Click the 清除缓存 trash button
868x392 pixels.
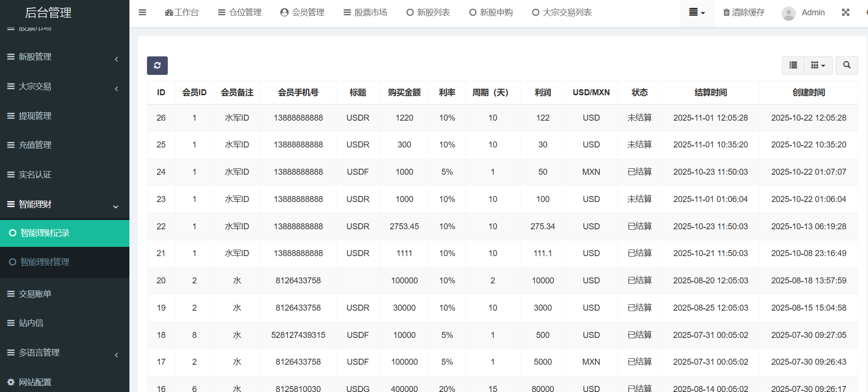[744, 12]
